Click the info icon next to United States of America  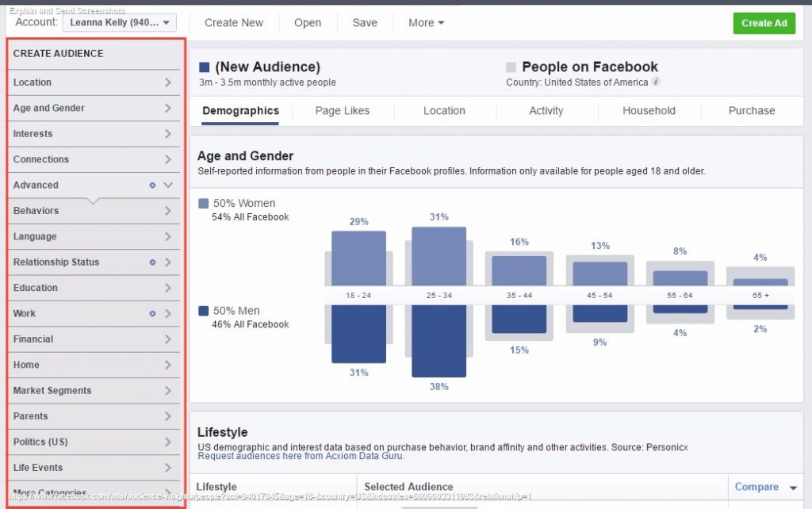[656, 82]
